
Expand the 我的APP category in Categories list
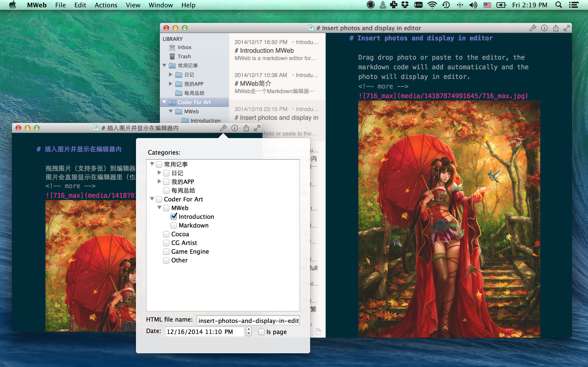[159, 181]
